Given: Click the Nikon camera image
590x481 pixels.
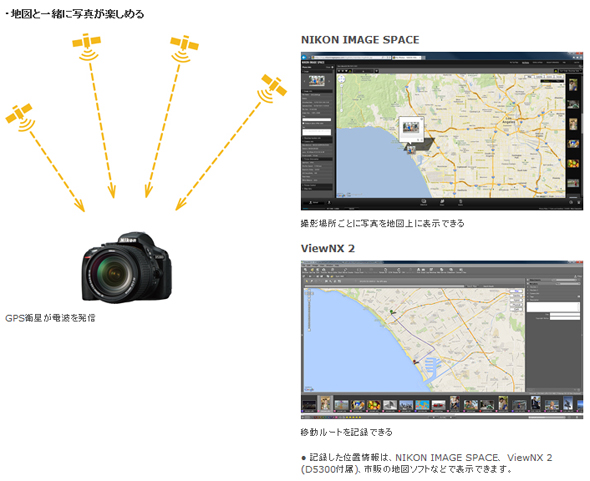Looking at the screenshot, I should click(127, 268).
